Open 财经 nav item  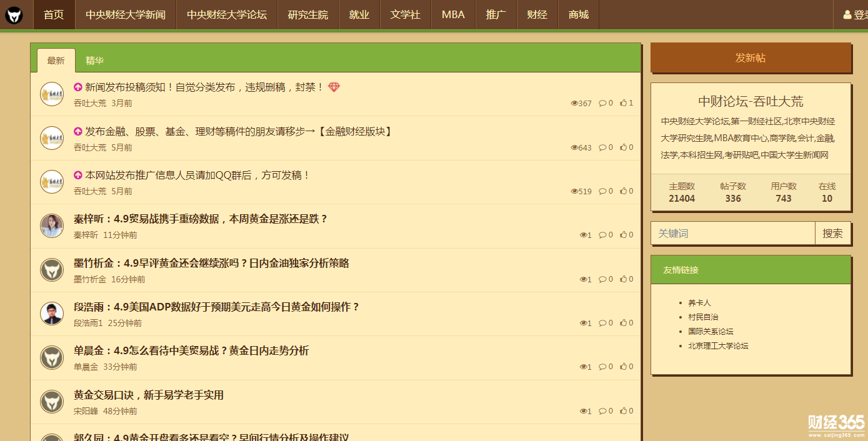point(537,14)
